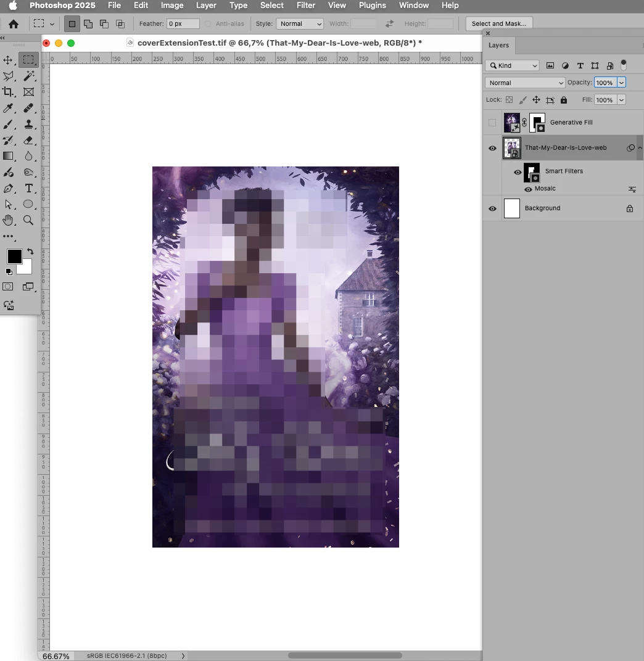The image size is (644, 661).
Task: Open the Fill slider dropdown
Action: point(621,100)
